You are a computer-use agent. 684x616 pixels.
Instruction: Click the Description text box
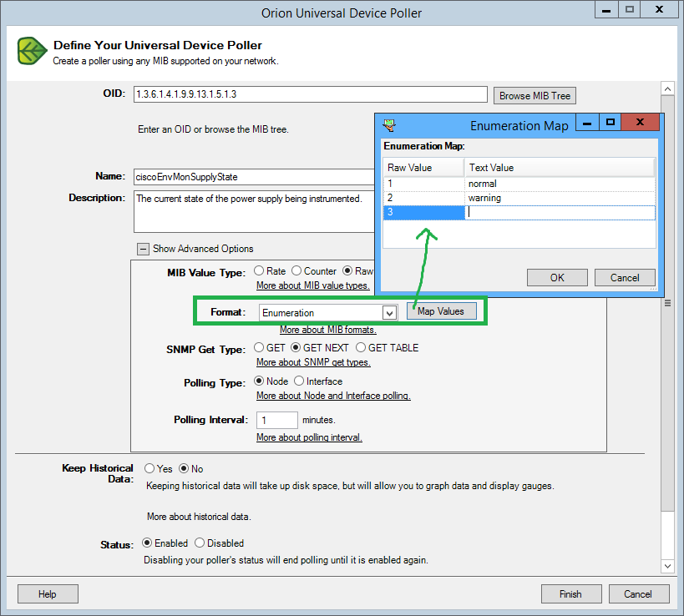[255, 211]
